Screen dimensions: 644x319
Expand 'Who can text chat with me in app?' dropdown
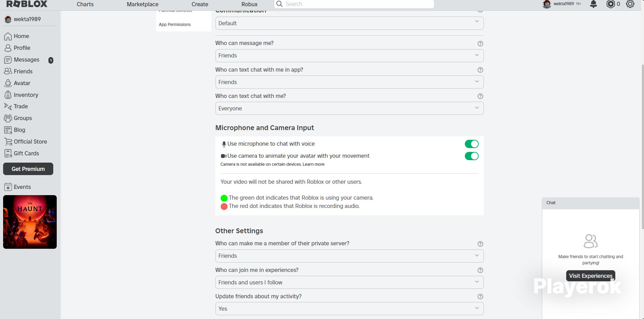click(349, 82)
